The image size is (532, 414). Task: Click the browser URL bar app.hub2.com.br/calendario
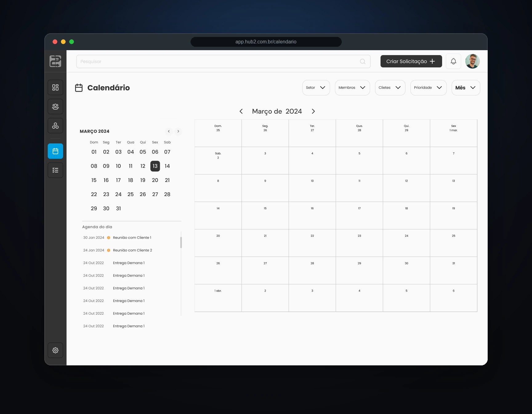[x=266, y=42]
